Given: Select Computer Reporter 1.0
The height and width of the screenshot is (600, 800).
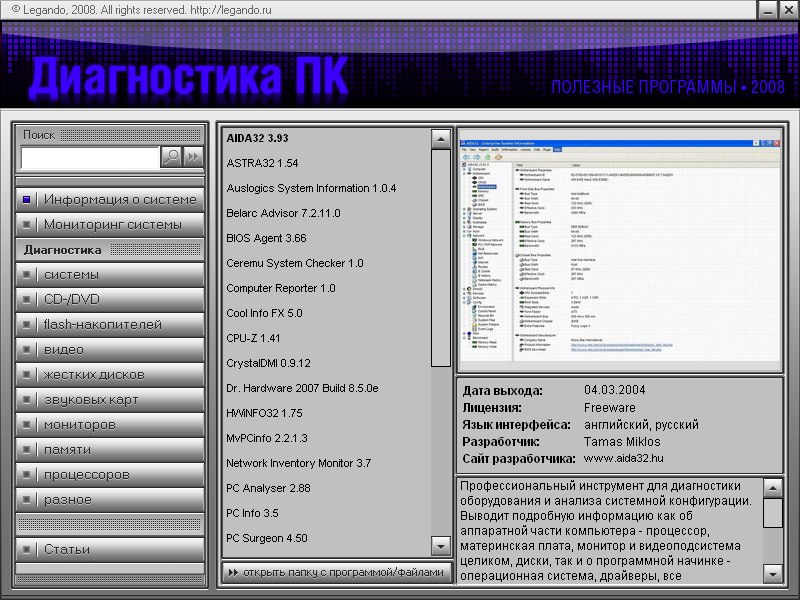Looking at the screenshot, I should [x=281, y=288].
